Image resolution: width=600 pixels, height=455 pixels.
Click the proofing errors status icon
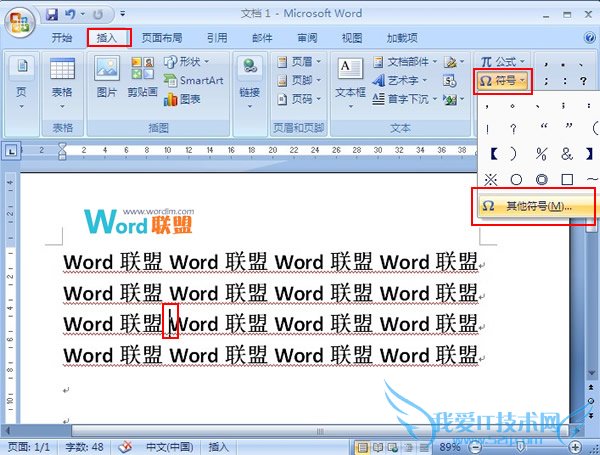click(x=125, y=447)
